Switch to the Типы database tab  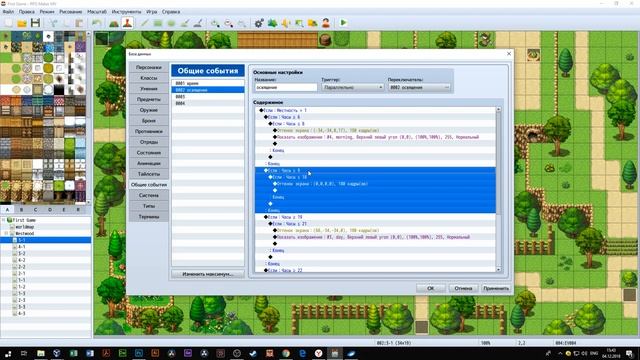(x=149, y=206)
